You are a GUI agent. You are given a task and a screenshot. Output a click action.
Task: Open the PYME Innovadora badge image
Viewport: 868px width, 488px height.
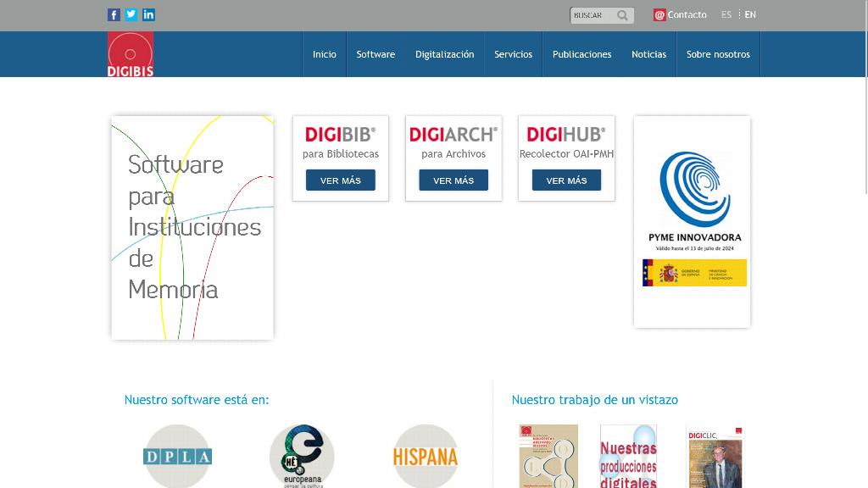coord(692,220)
